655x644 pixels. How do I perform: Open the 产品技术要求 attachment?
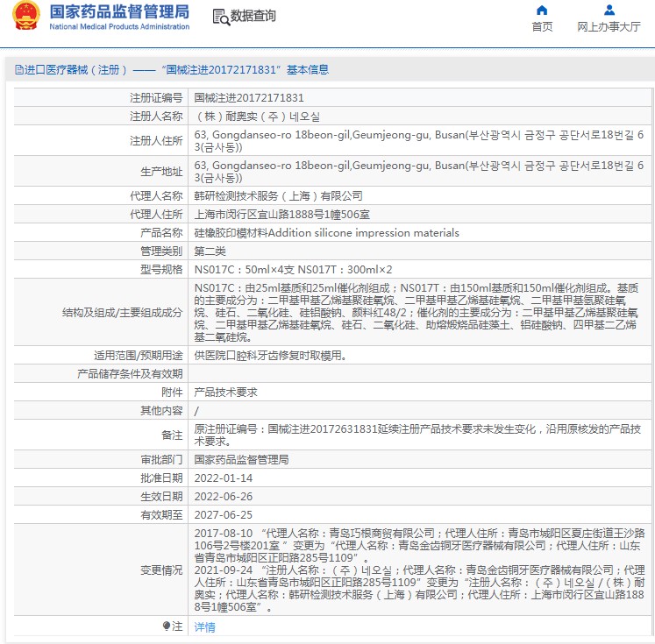coord(225,393)
